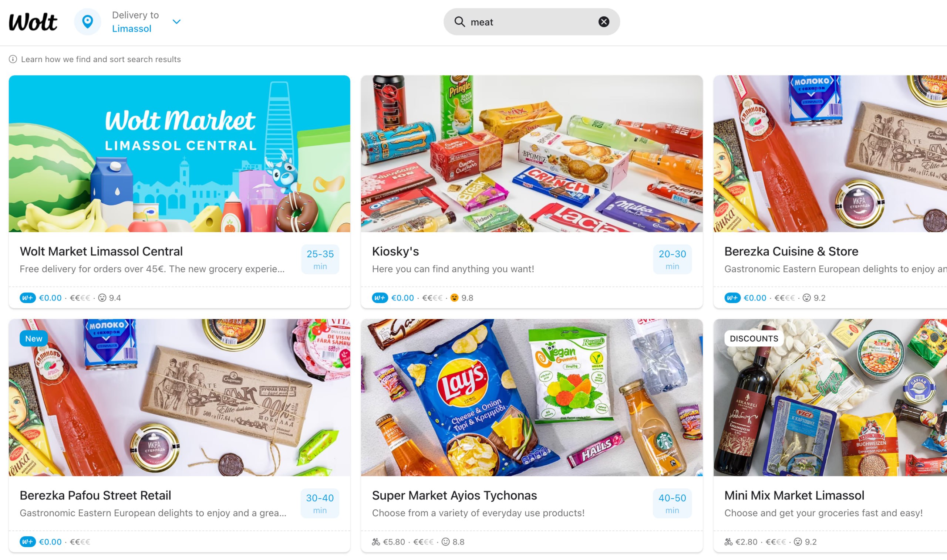Viewport: 947px width, 560px height.
Task: Open the Super Market Ayios Tychonas photo
Action: 532,397
